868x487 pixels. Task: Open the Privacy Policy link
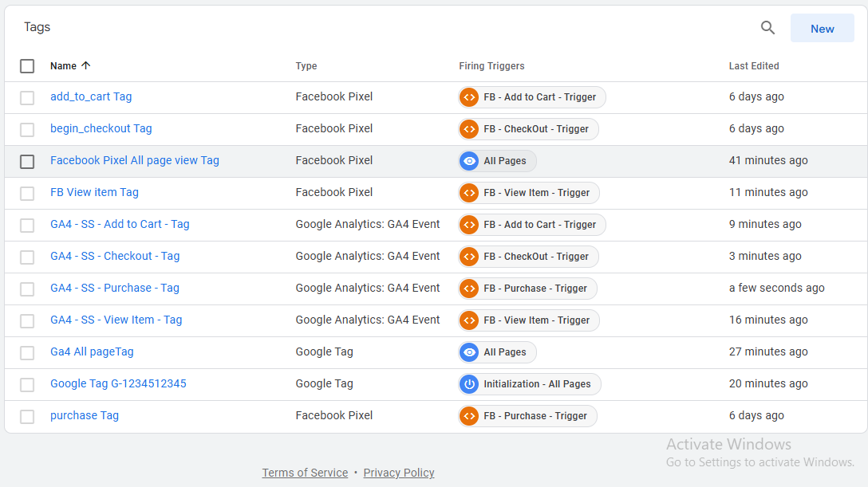[399, 473]
